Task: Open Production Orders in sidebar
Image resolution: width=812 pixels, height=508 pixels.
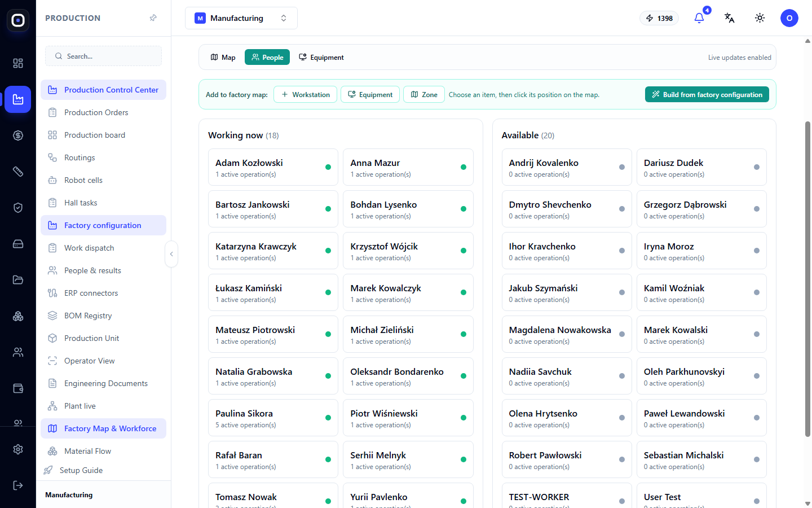Action: (x=104, y=112)
